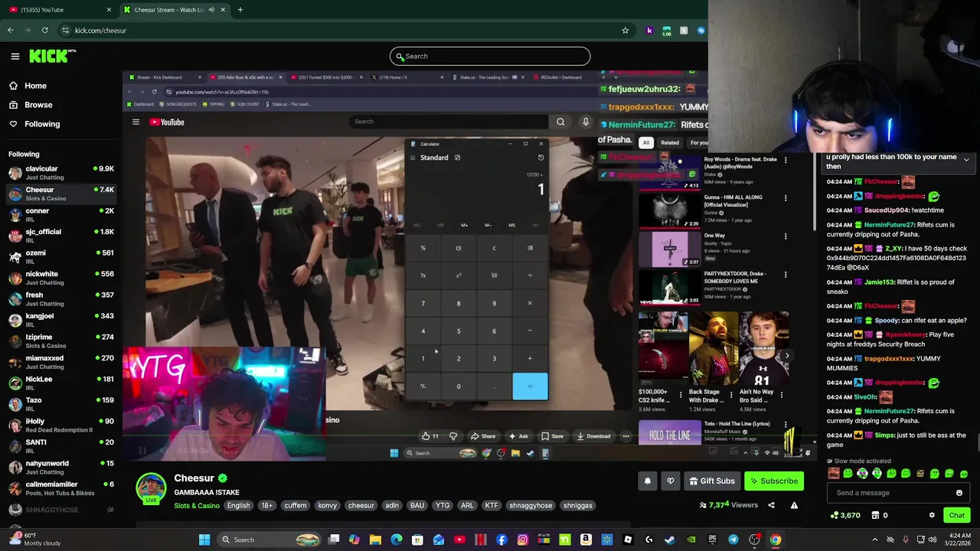The width and height of the screenshot is (980, 551).
Task: Open OBS Studio from the taskbar
Action: pos(754,540)
